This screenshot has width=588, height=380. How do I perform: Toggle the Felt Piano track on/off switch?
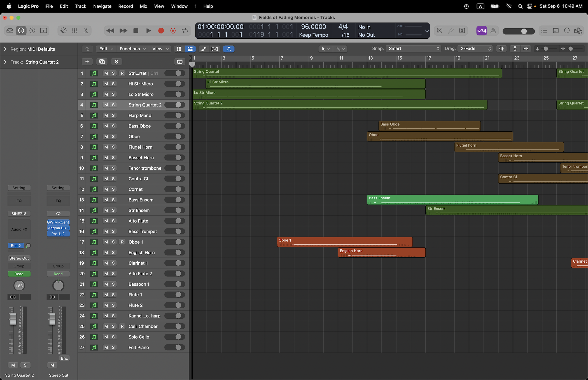click(175, 348)
